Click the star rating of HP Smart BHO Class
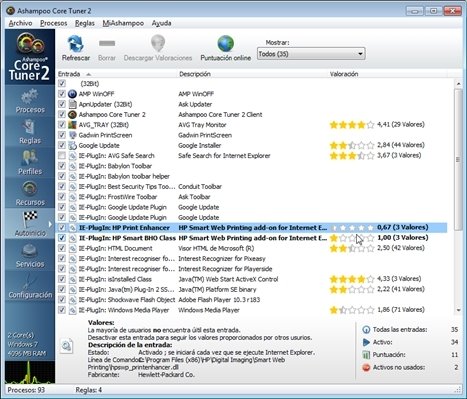Screen dimensions: 467x399 [352, 238]
